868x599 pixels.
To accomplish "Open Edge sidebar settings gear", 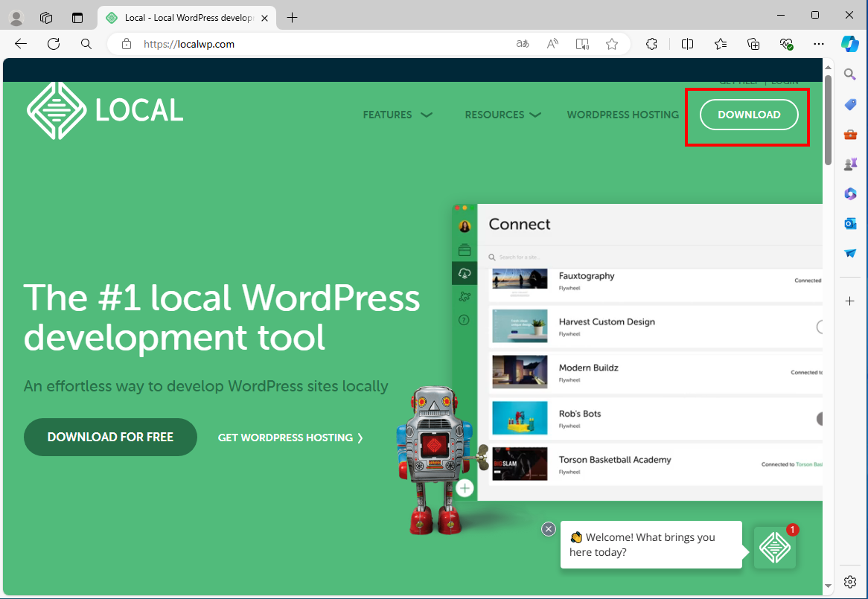I will coord(850,581).
